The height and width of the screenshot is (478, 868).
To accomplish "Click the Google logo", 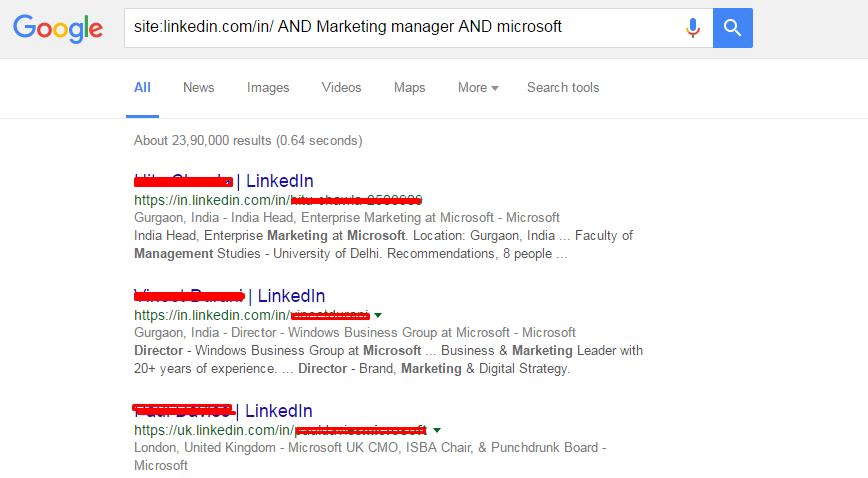I will coord(58,28).
